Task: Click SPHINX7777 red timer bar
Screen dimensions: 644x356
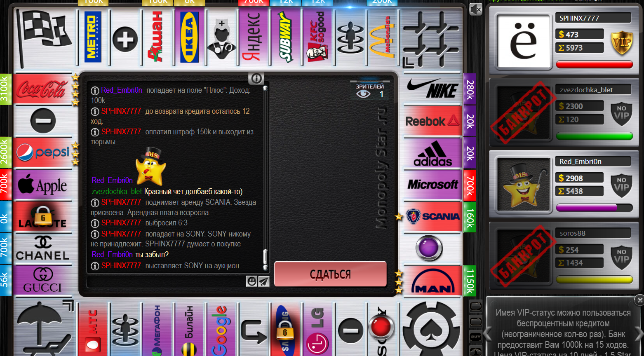Action: coord(594,64)
